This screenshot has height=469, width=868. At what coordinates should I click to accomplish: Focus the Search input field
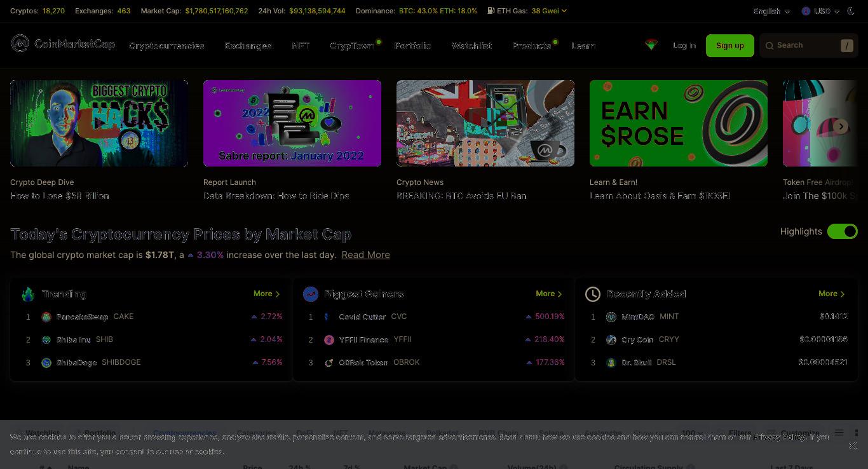[808, 46]
